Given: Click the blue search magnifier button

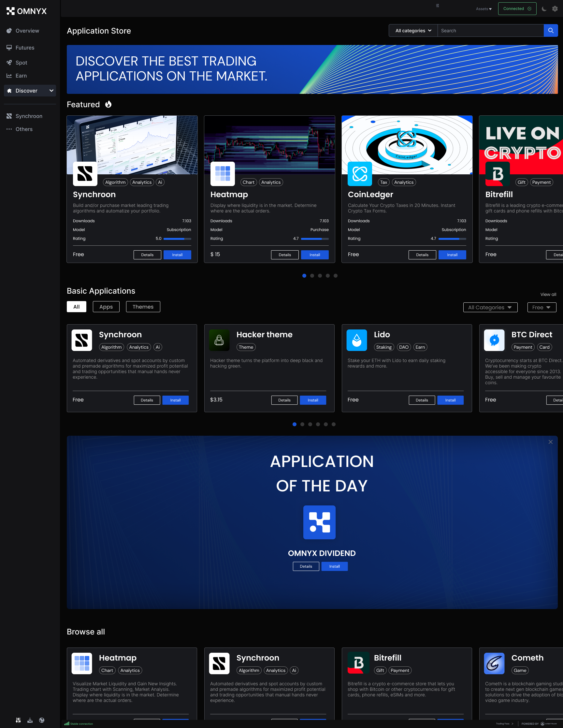Looking at the screenshot, I should click(551, 31).
